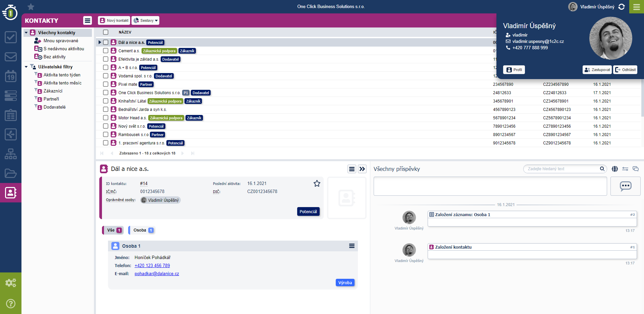The width and height of the screenshot is (644, 314).
Task: Switch to the Osoba tab
Action: 143,230
